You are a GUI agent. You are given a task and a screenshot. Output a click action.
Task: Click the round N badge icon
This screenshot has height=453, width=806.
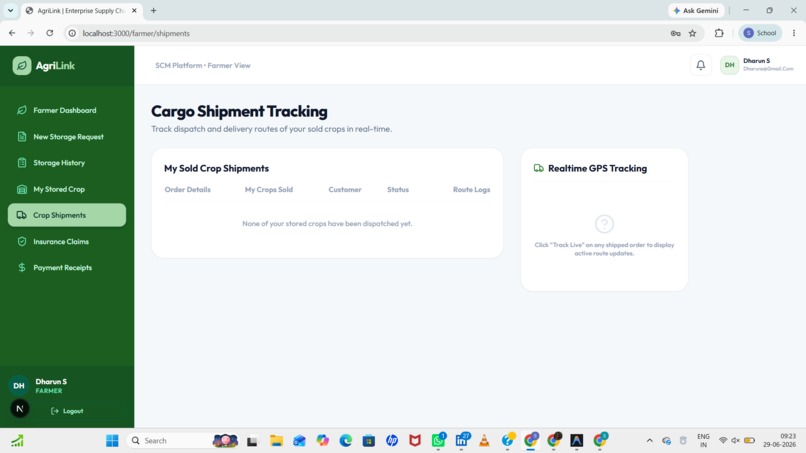pyautogui.click(x=20, y=409)
